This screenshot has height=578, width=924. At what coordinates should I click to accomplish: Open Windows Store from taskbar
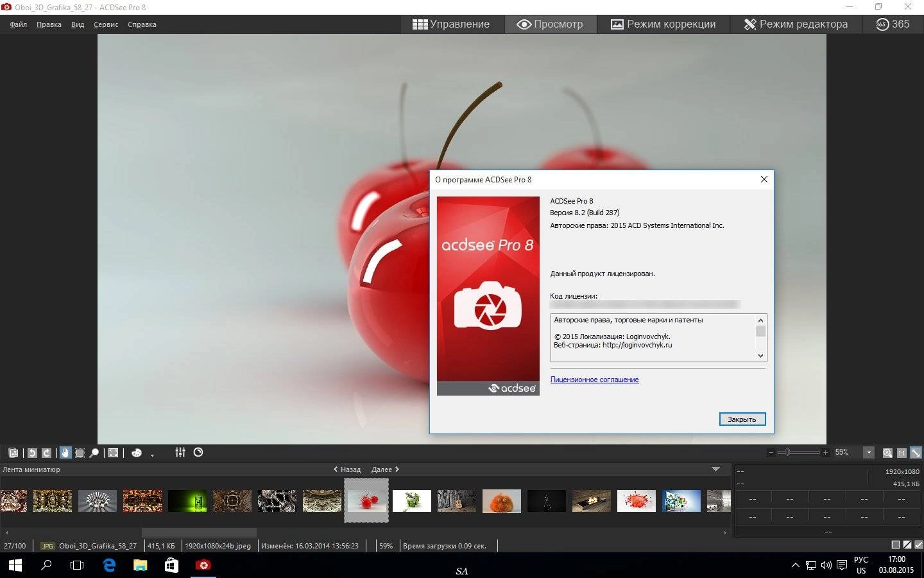tap(171, 565)
